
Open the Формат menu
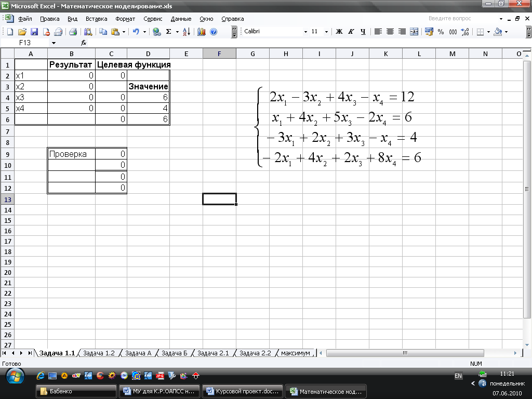tap(125, 19)
